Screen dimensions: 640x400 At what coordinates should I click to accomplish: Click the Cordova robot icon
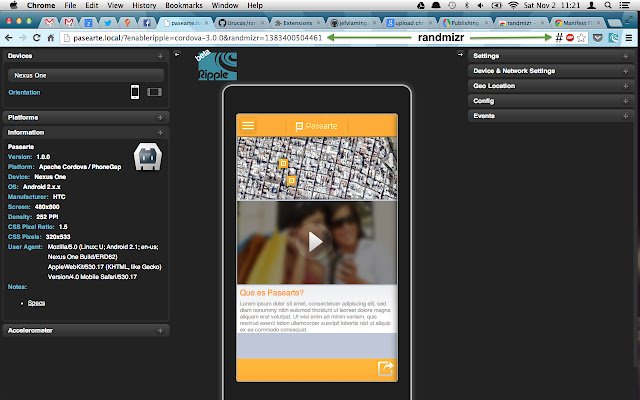148,156
